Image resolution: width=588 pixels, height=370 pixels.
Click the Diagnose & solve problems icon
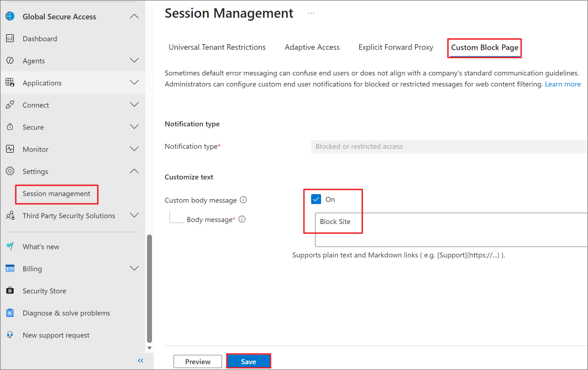coord(10,312)
